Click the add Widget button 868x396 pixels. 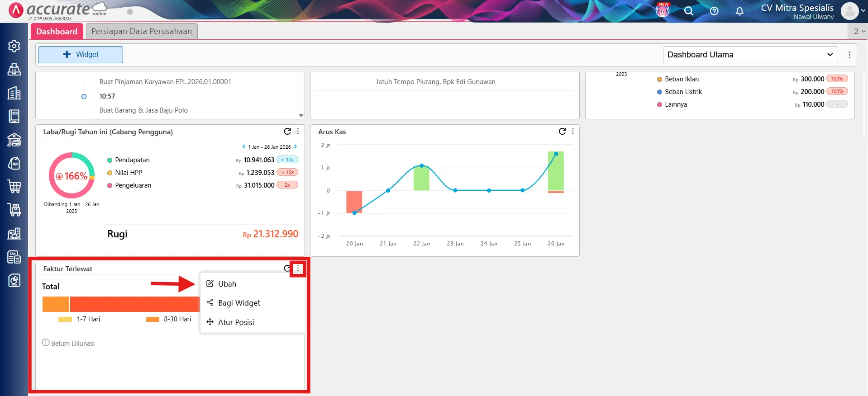81,55
